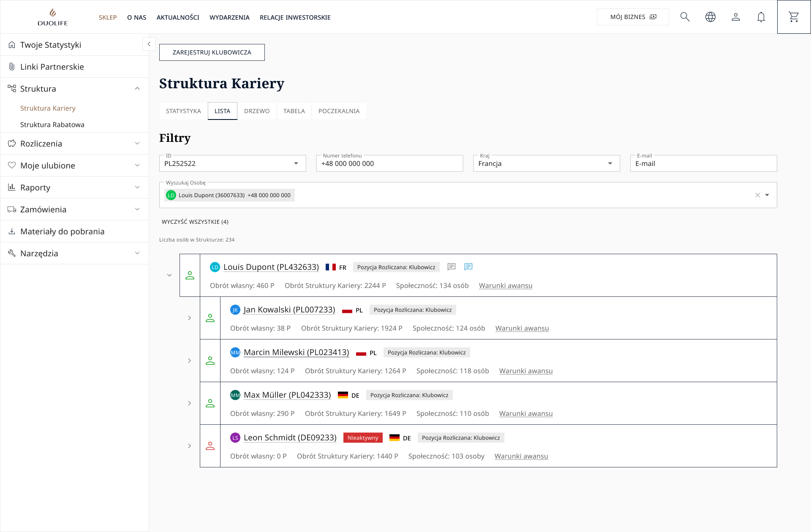Click the blue message icon beside Louis Dupont
811x532 pixels.
468,266
